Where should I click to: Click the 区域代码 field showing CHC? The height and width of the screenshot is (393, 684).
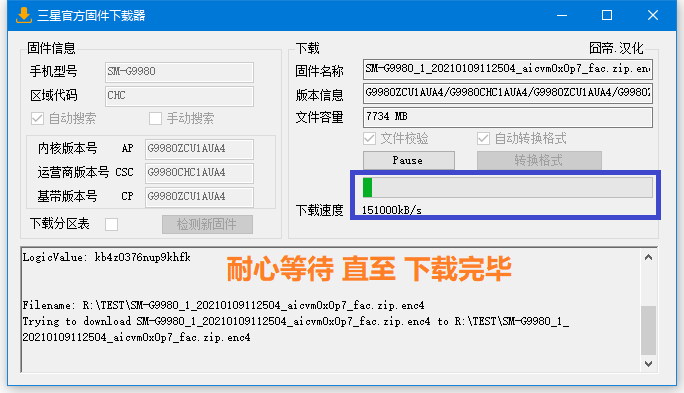[x=179, y=96]
